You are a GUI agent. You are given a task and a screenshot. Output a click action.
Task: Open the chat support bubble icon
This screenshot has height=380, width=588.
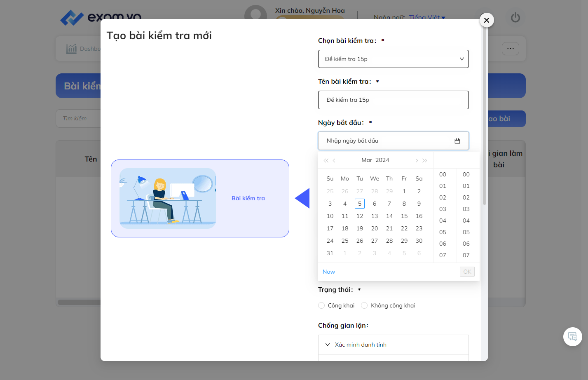tap(573, 337)
